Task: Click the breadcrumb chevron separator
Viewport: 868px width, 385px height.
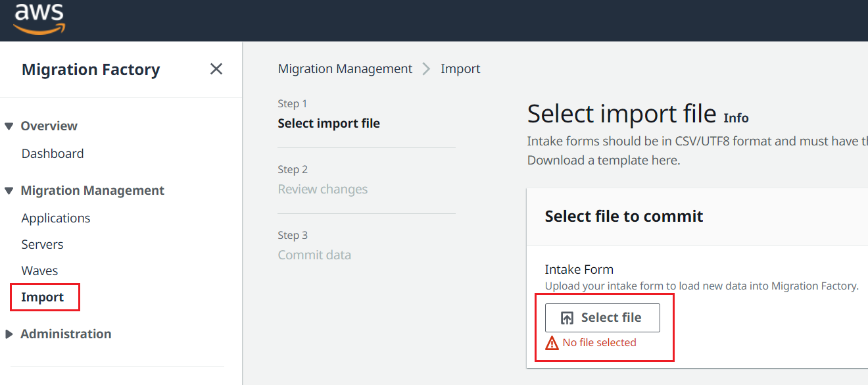Action: (426, 68)
